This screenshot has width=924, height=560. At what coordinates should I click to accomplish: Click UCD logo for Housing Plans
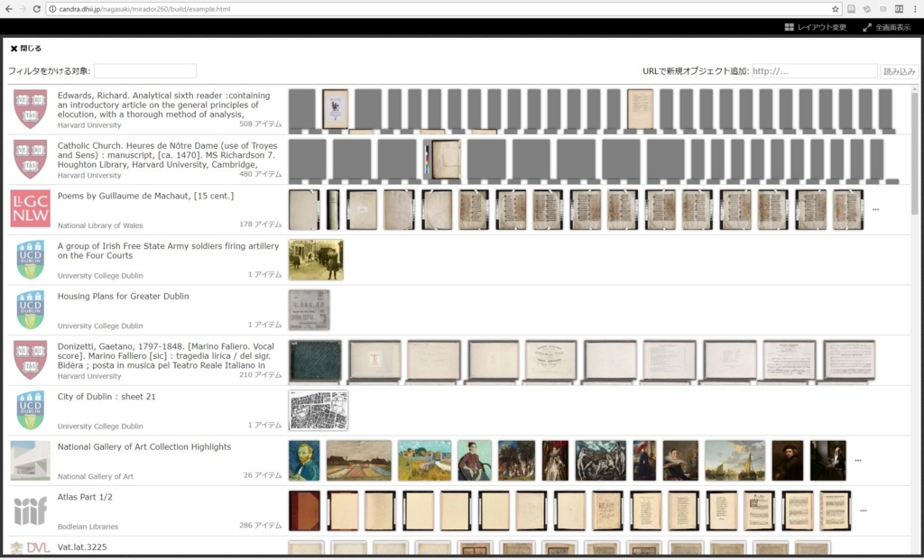coord(30,309)
